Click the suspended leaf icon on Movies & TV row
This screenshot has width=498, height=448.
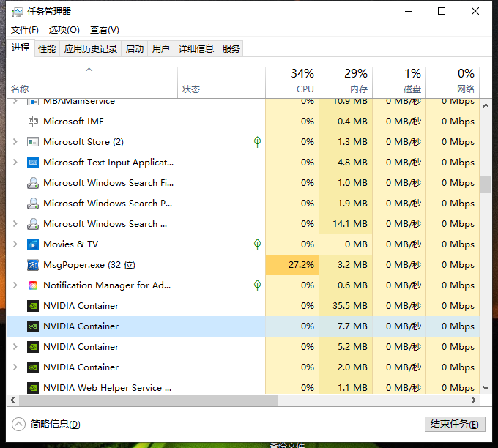(257, 244)
